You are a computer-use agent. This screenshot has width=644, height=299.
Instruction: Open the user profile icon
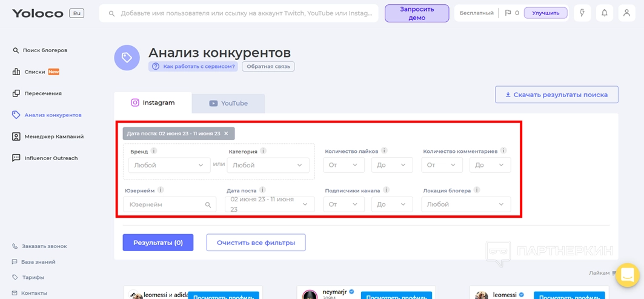(x=626, y=13)
